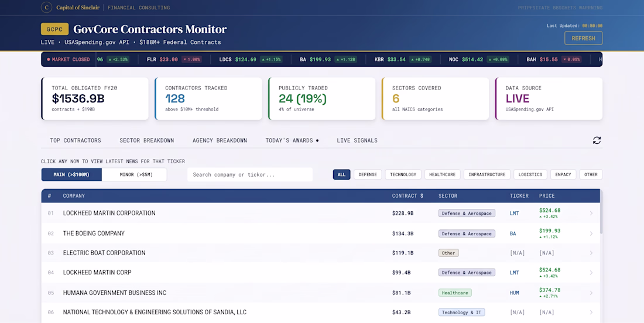Open the Live Signals tab
This screenshot has width=644, height=323.
(357, 140)
